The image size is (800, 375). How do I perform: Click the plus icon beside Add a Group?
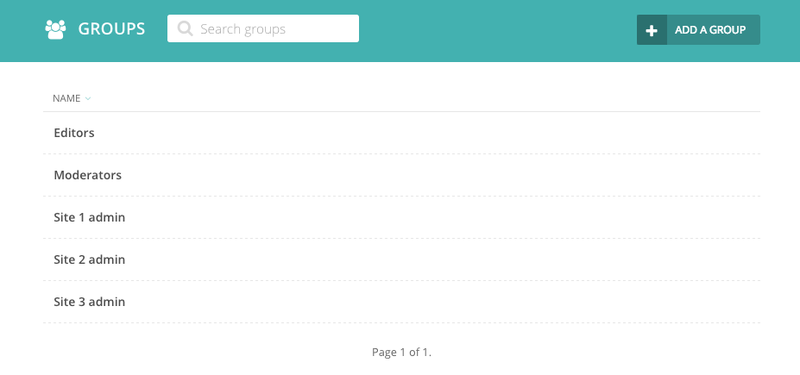(652, 30)
